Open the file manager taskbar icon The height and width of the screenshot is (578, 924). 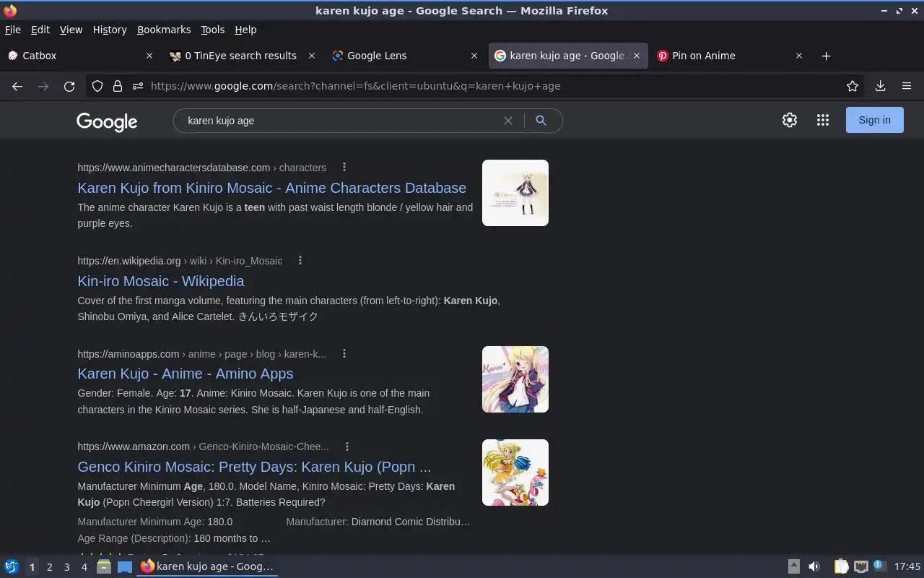[x=104, y=566]
